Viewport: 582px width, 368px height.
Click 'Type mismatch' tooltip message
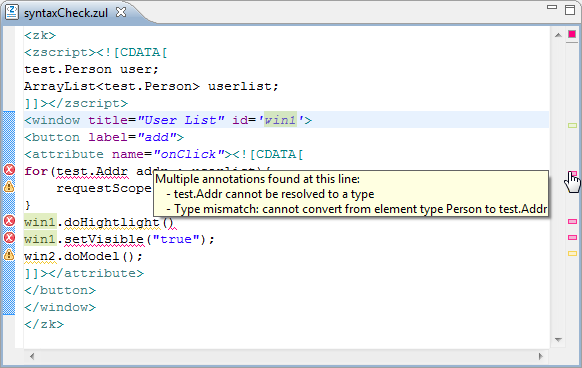pyautogui.click(x=357, y=209)
